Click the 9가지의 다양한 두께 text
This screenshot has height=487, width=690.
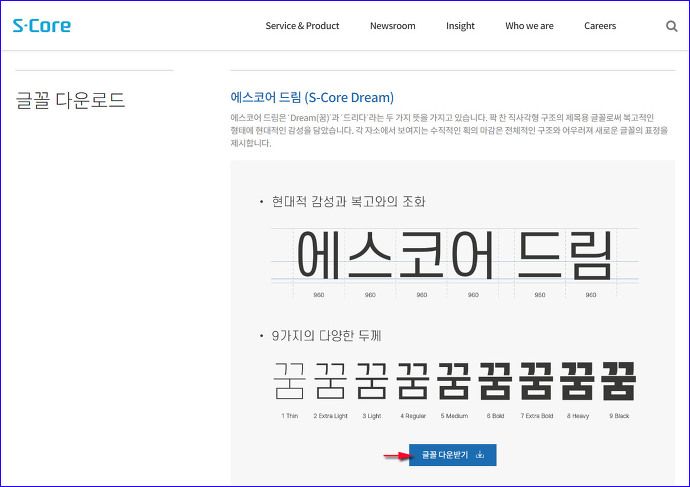[x=327, y=336]
